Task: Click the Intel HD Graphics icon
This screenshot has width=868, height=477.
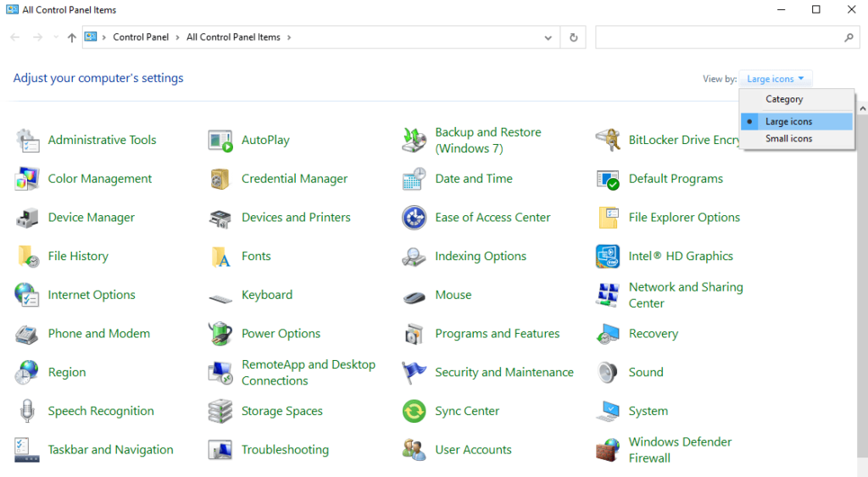Action: (x=608, y=256)
